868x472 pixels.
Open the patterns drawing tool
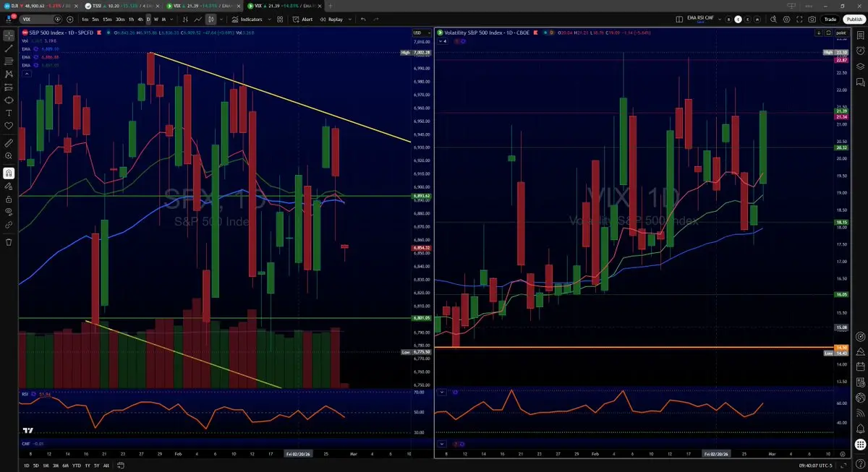point(9,74)
